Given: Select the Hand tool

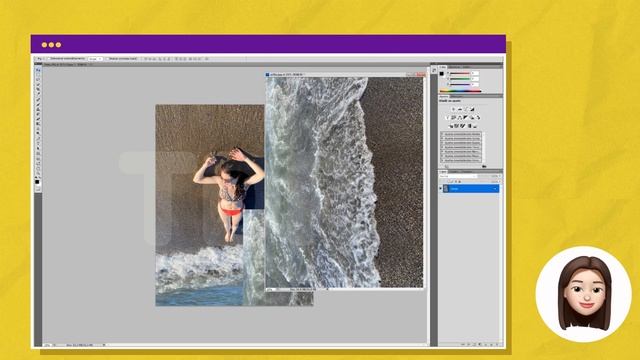Looking at the screenshot, I should point(38,168).
